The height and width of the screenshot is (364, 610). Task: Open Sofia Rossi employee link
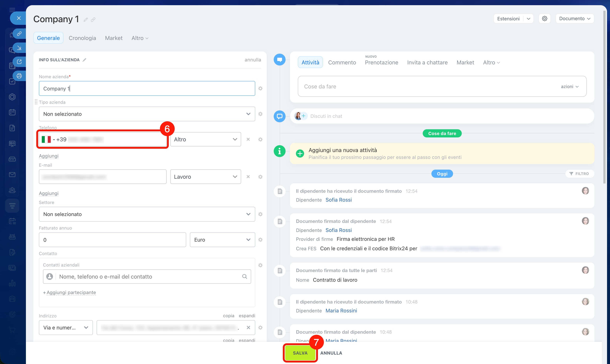tap(338, 200)
